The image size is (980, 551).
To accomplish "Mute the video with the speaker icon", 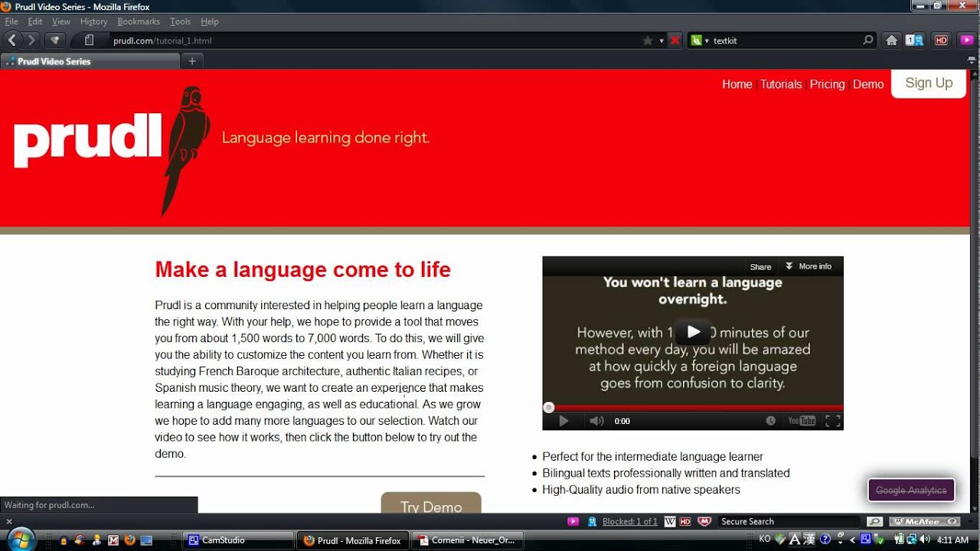I will coord(596,421).
